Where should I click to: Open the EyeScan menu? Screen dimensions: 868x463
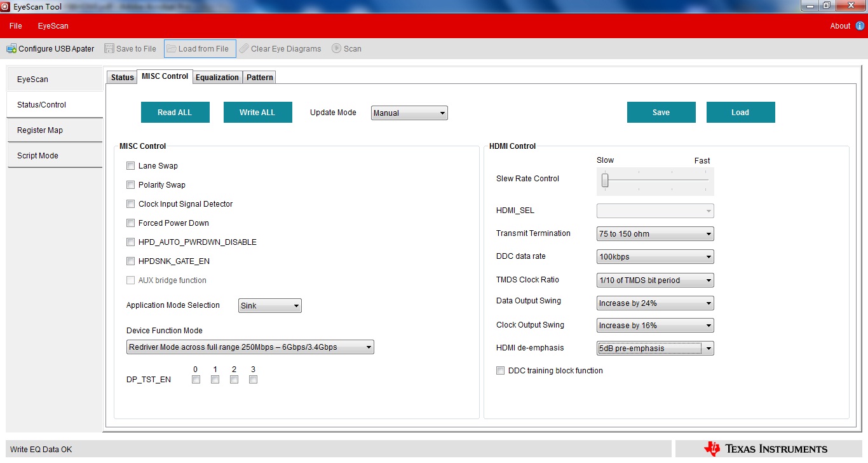(x=53, y=26)
